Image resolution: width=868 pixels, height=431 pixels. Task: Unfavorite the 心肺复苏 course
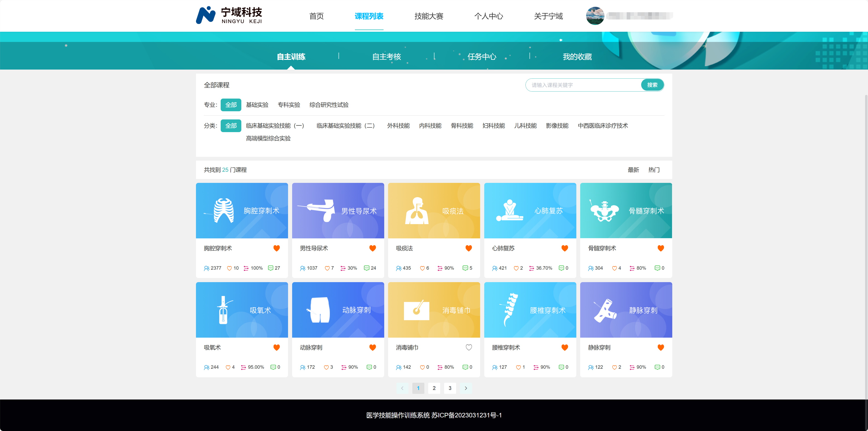tap(565, 248)
